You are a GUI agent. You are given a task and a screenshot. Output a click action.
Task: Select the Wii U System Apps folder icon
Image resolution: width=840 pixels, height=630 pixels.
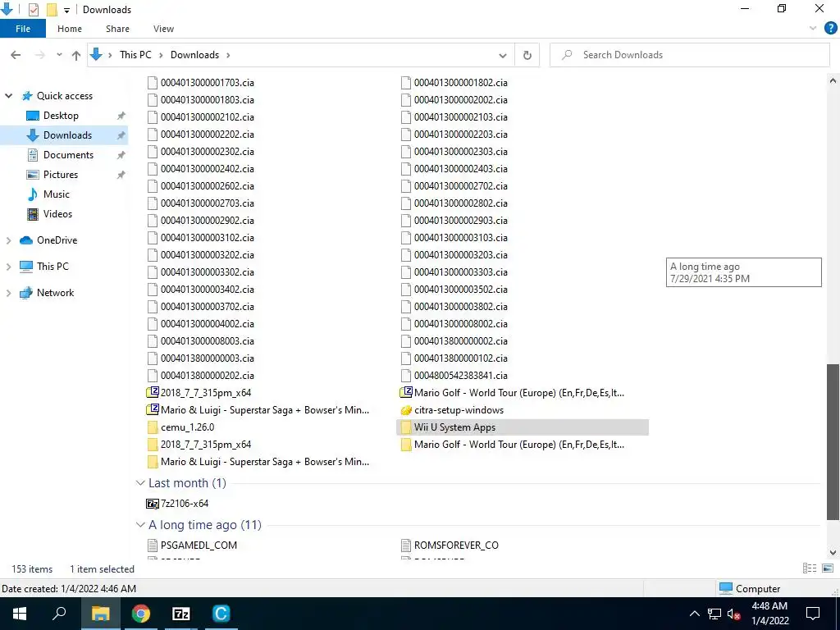tap(406, 427)
